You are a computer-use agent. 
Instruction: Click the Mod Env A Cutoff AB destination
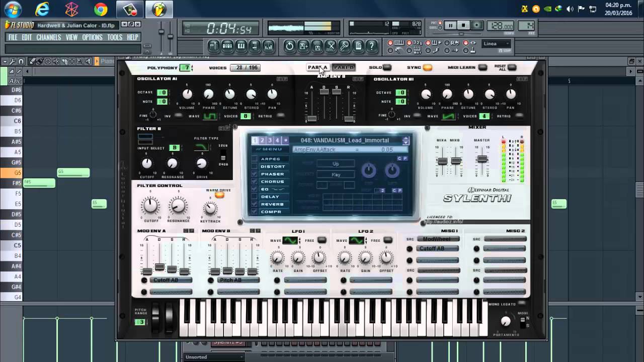coord(171,280)
